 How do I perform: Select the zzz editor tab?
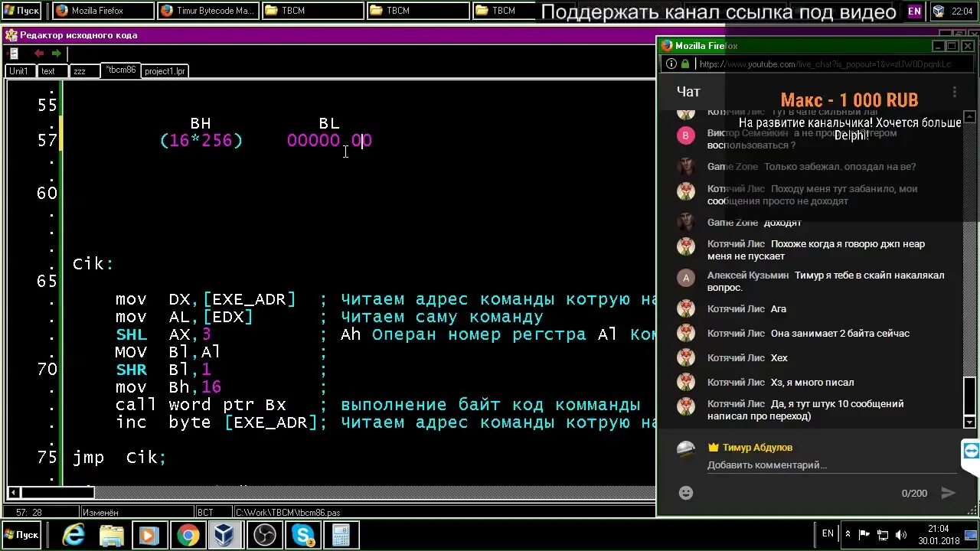click(x=83, y=70)
